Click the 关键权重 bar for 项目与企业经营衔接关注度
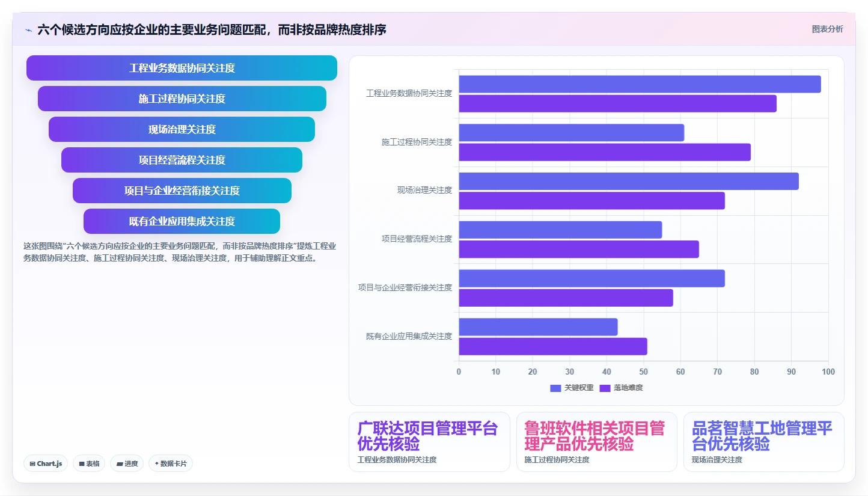This screenshot has height=496, width=868. (592, 278)
